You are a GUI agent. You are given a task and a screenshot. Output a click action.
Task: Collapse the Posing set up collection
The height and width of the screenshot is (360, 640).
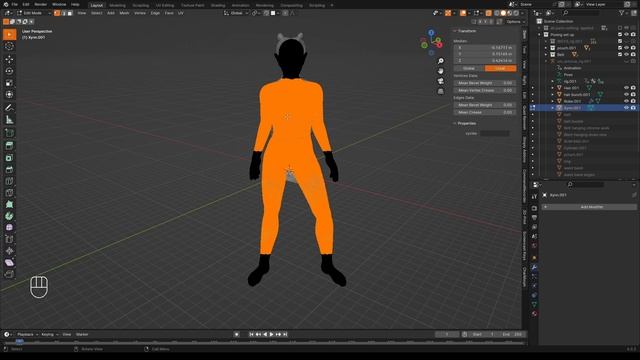(x=540, y=35)
